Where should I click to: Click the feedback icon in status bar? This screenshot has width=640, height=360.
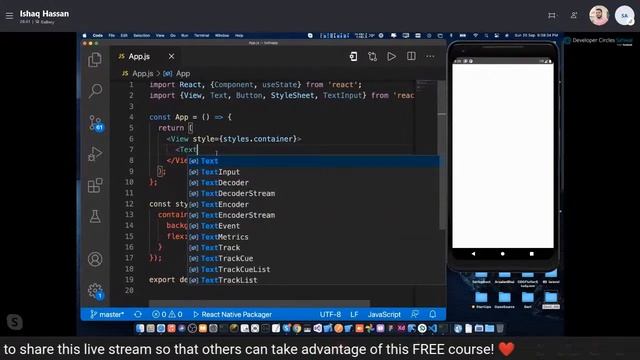[415, 314]
